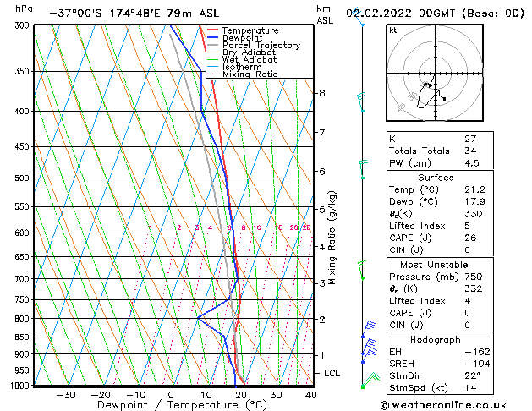532x411 pixels.
Task: Click the StmSpd (kt) value 14
Action: tap(470, 388)
